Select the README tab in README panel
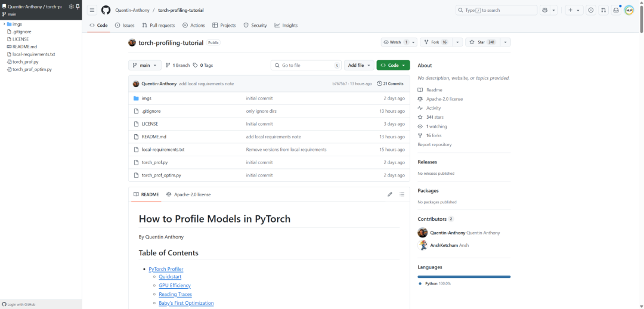644x309 pixels. click(146, 194)
